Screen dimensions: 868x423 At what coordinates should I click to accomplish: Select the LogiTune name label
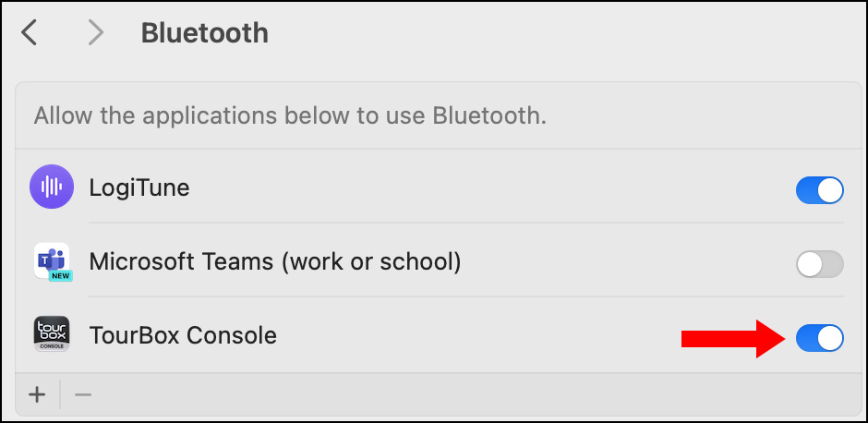tap(139, 187)
